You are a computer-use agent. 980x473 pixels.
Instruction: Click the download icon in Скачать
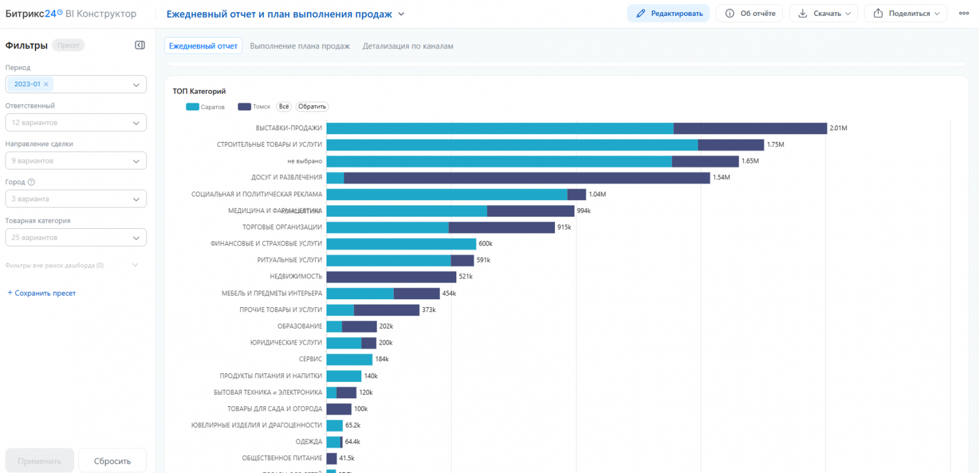(802, 13)
